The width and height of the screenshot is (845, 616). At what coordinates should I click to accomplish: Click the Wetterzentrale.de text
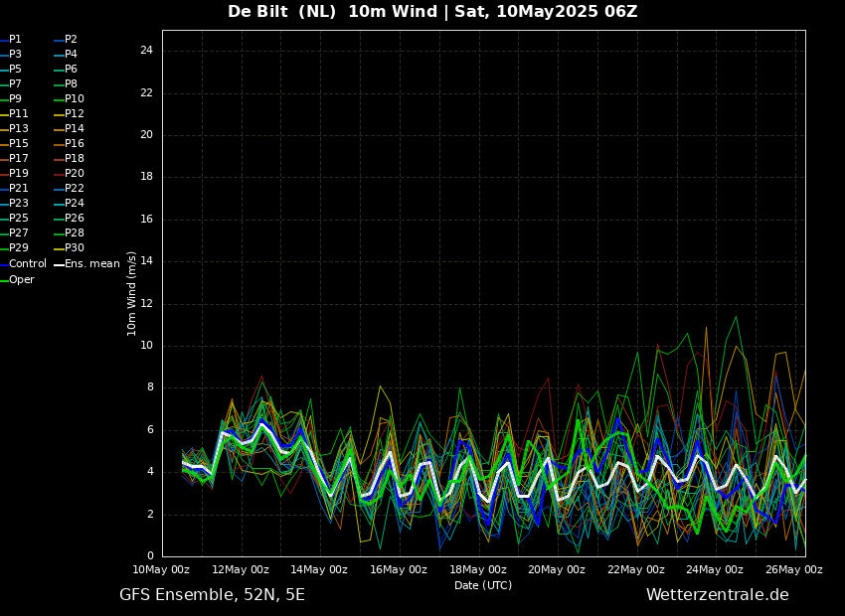pyautogui.click(x=717, y=595)
